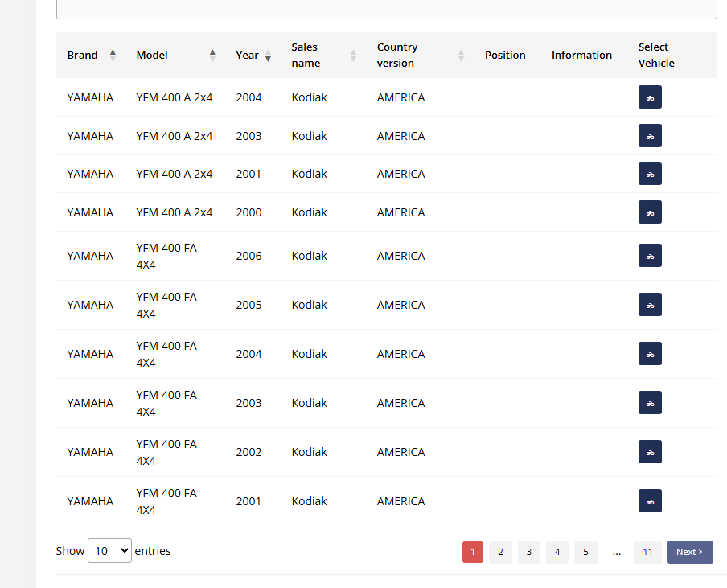This screenshot has width=727, height=588.
Task: Click Kodiak sales name in 2005 row
Action: pyautogui.click(x=310, y=305)
